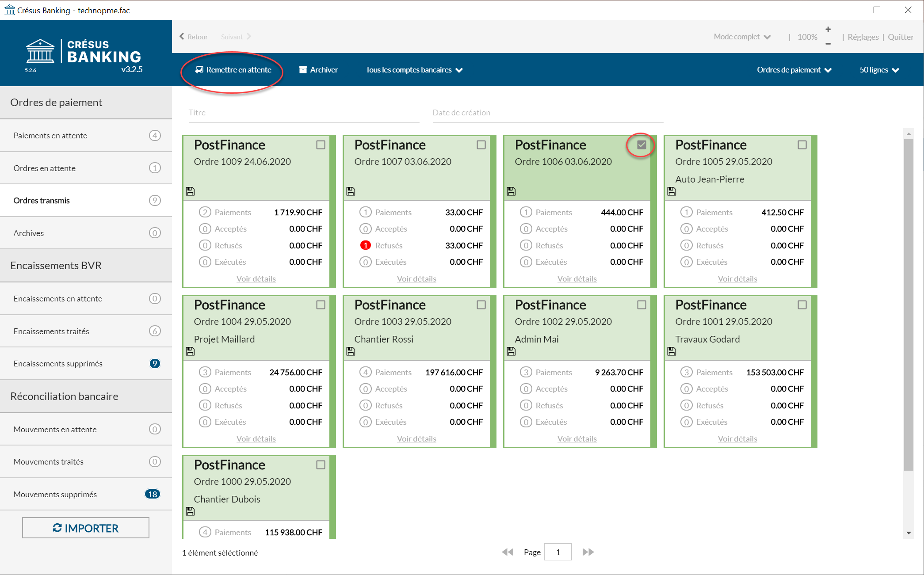Click the Suivant forward arrow
Screen dimensions: 924x575
249,36
